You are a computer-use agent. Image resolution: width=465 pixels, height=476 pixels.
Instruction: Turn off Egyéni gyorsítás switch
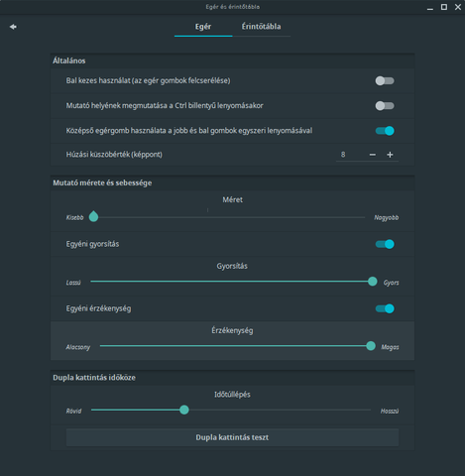pos(385,244)
